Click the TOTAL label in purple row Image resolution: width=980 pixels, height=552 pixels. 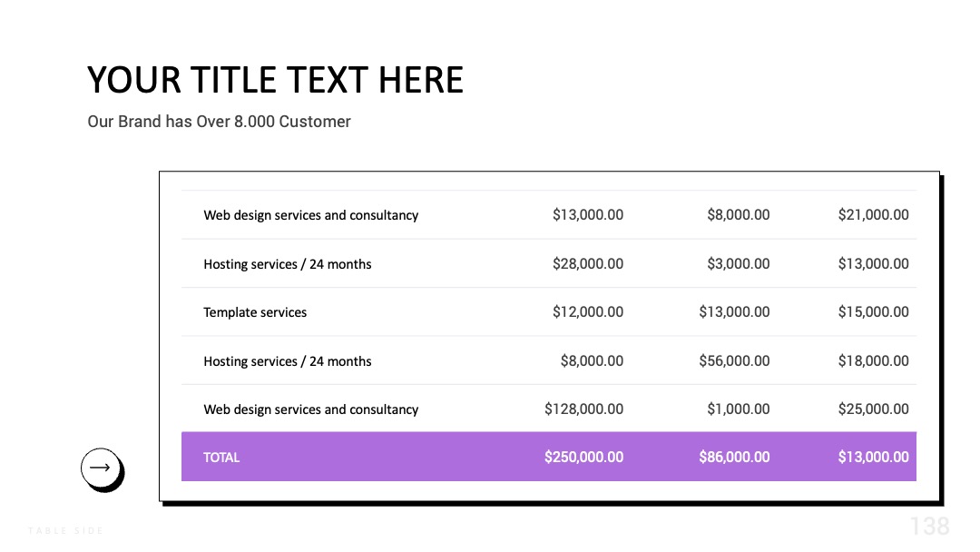[x=221, y=457]
